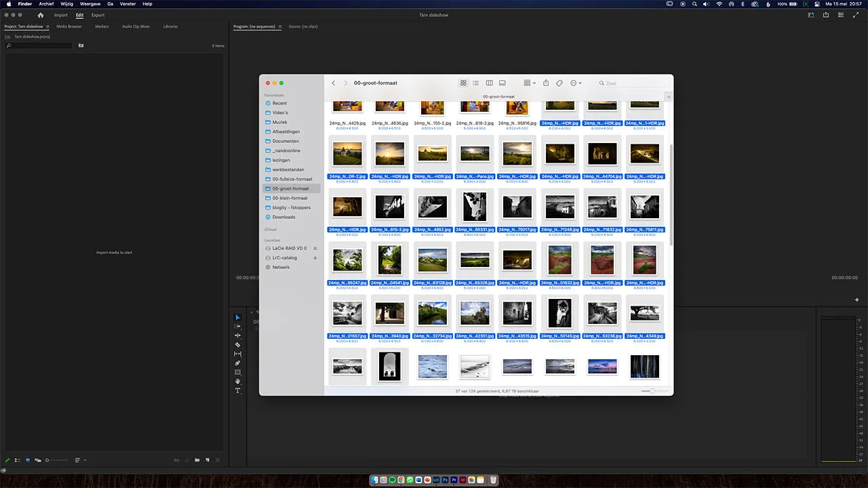Viewport: 868px width, 488px height.
Task: Select the Selection tool in the Premiere toolbar
Action: point(237,317)
